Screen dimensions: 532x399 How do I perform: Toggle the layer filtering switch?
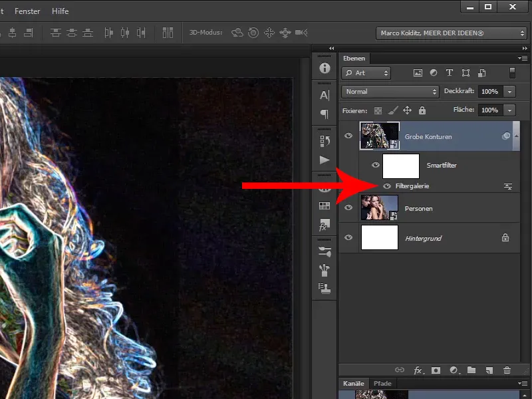[x=512, y=73]
